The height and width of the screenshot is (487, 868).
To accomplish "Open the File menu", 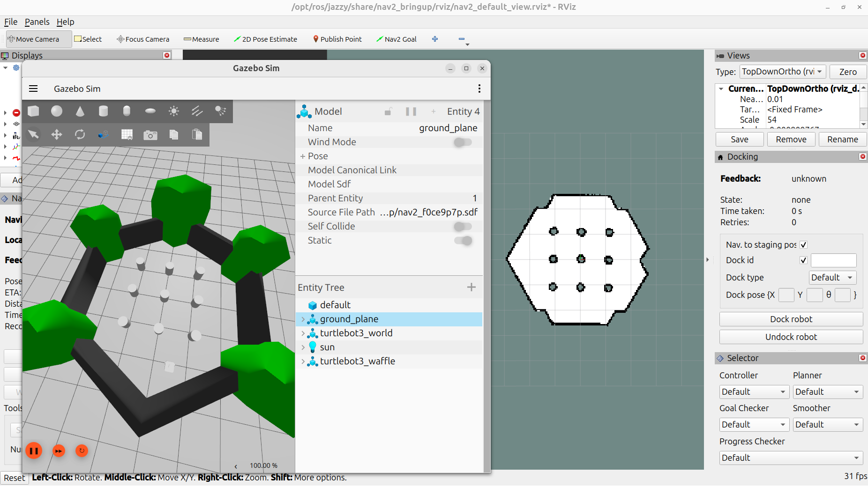I will click(11, 22).
